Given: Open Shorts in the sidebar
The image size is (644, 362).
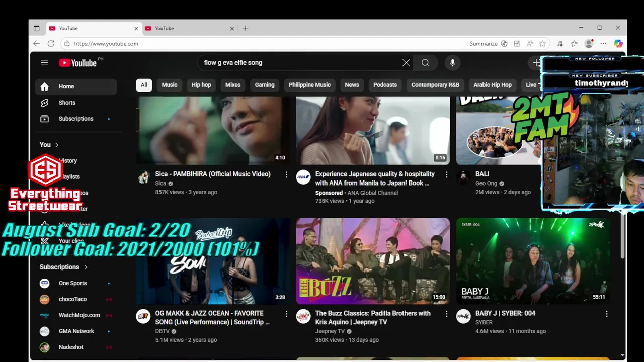Looking at the screenshot, I should 75,103.
